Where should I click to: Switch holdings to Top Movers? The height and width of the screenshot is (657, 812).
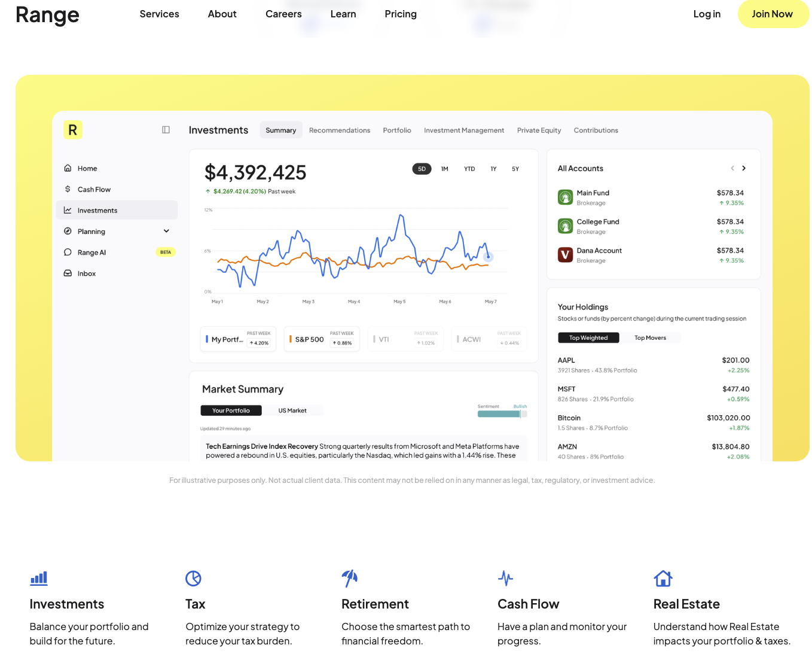[x=650, y=338]
